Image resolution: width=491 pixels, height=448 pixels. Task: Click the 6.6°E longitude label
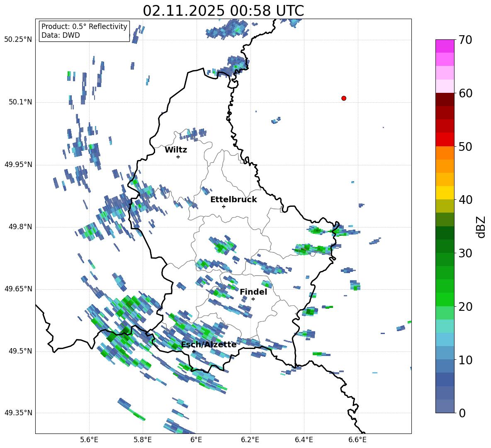coord(357,440)
